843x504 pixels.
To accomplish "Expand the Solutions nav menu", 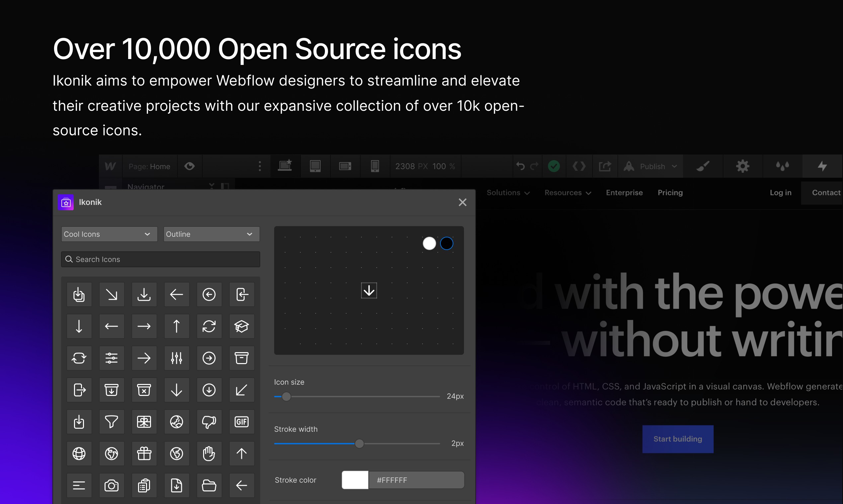I will coord(508,193).
